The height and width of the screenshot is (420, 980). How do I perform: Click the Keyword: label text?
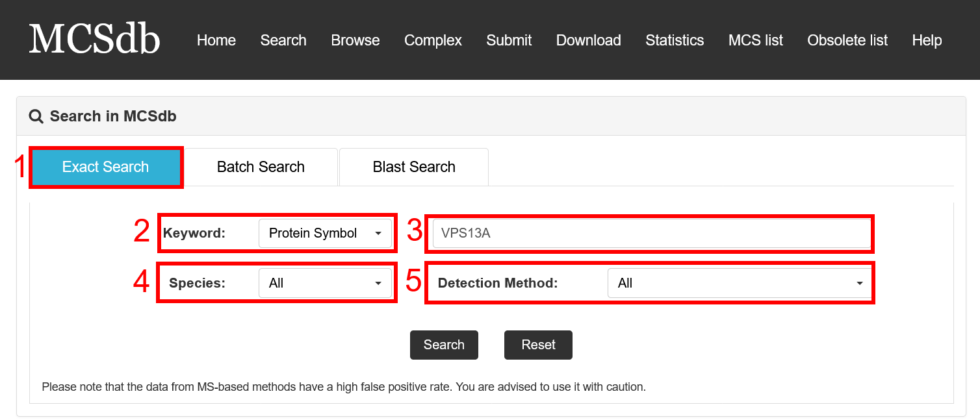[x=194, y=233]
